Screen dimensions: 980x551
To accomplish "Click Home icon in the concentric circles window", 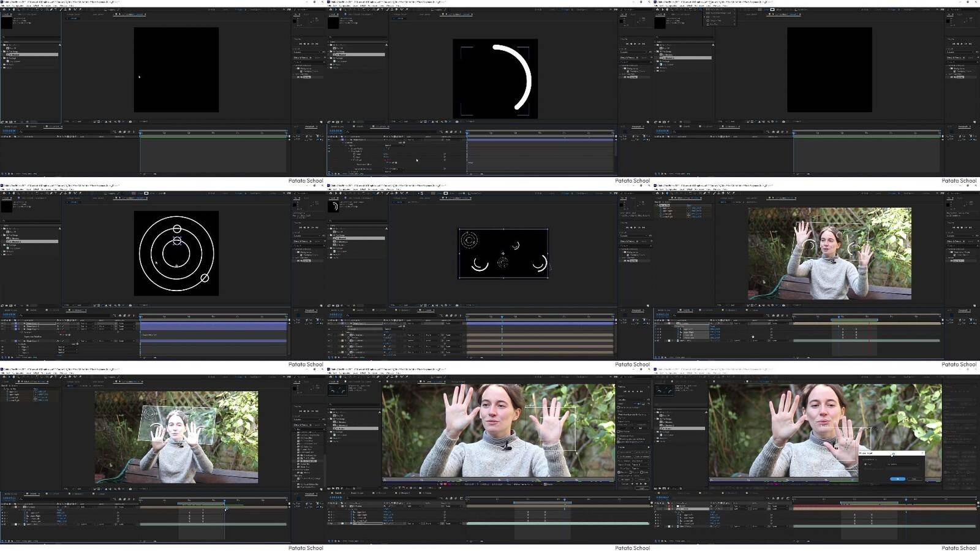I will click(x=3, y=194).
